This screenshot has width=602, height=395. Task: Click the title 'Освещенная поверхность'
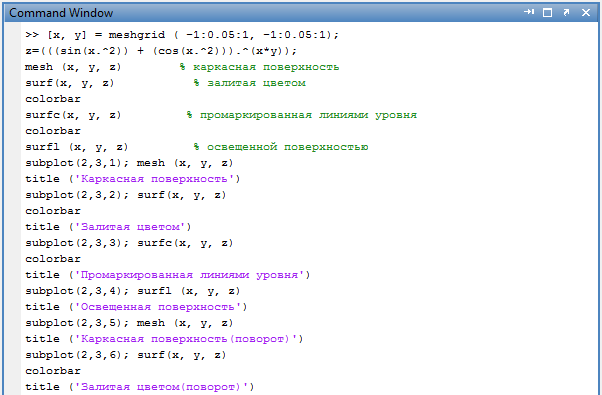point(158,307)
